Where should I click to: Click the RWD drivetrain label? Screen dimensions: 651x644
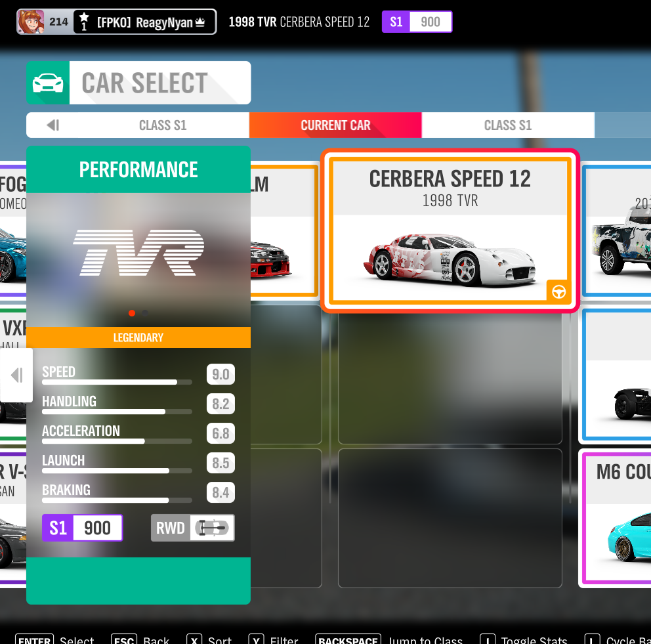170,528
